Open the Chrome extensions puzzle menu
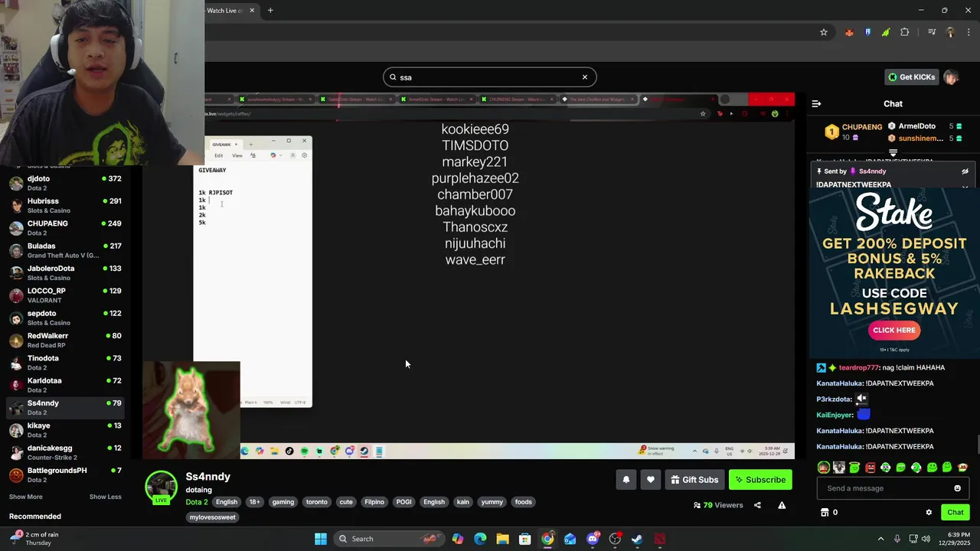980x551 pixels. click(x=905, y=32)
